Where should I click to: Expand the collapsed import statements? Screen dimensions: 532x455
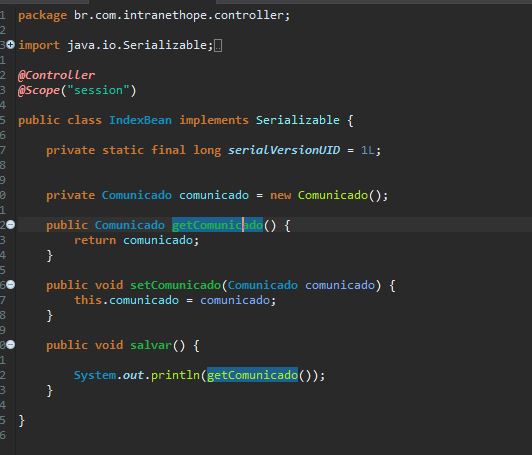tap(11, 44)
